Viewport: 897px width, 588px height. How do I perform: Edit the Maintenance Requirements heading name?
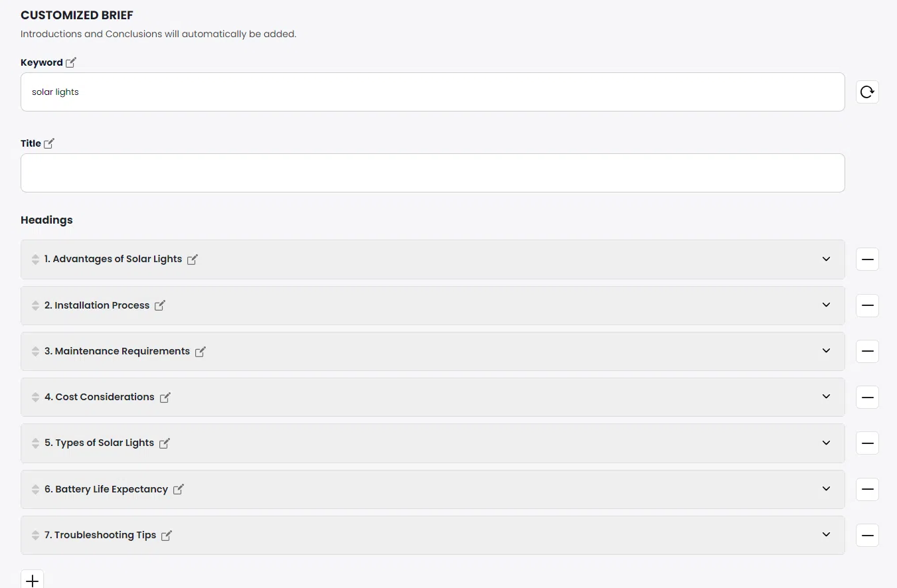click(x=201, y=352)
